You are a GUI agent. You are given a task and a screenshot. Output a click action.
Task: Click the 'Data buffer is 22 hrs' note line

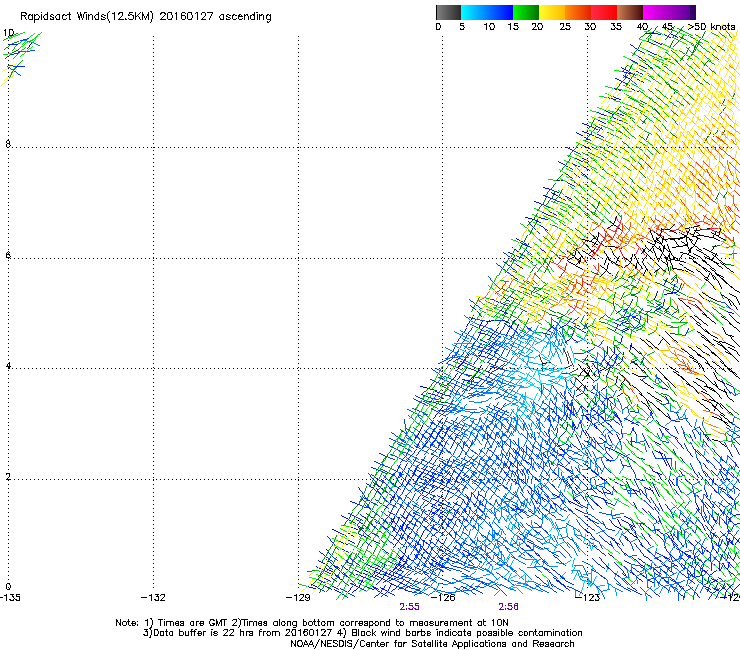click(362, 633)
